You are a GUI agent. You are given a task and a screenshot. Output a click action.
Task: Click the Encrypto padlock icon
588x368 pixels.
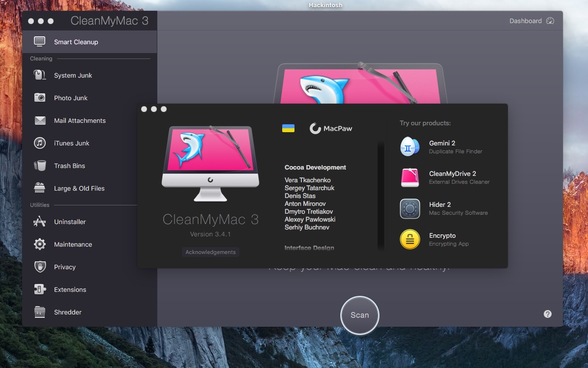(410, 239)
